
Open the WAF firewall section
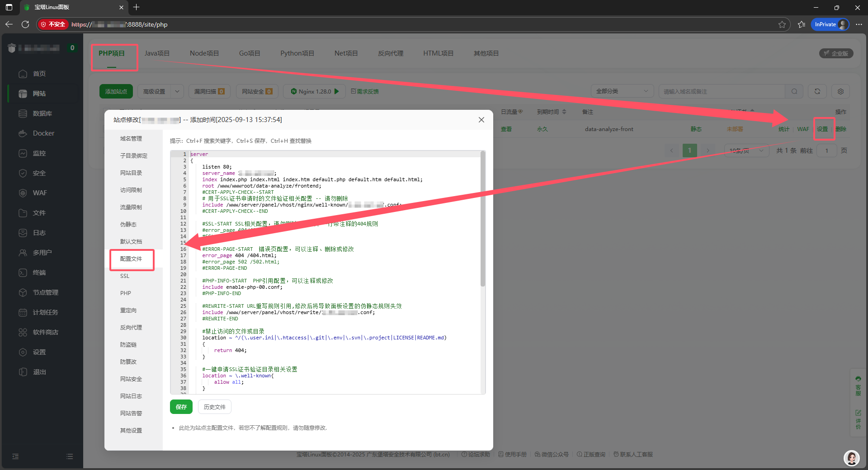[x=39, y=193]
